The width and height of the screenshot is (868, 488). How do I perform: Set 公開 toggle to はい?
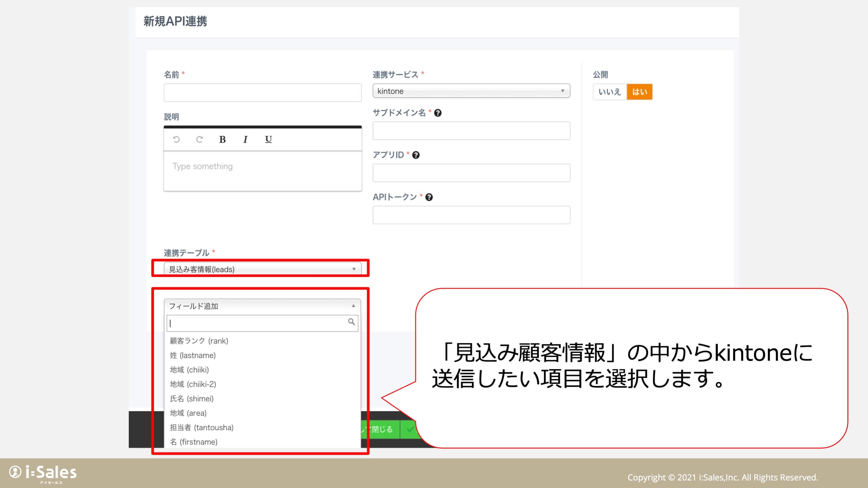click(639, 92)
